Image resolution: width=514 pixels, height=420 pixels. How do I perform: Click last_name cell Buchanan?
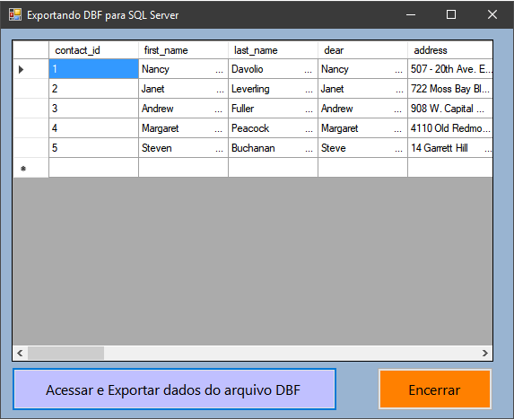click(273, 148)
